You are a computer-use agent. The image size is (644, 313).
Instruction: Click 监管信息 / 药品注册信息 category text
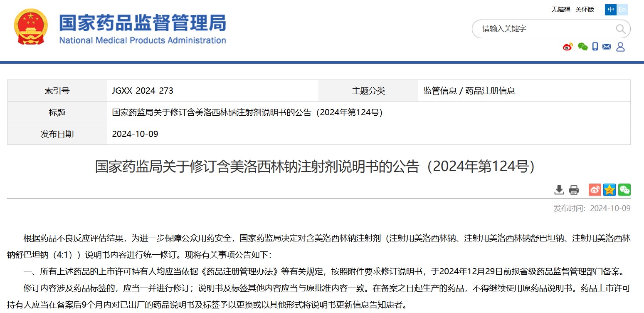click(469, 91)
